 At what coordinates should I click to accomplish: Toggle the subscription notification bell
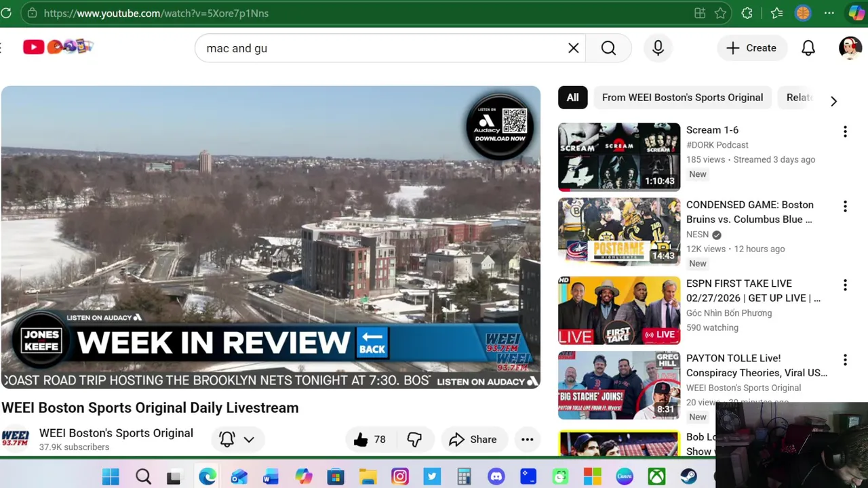click(x=227, y=439)
